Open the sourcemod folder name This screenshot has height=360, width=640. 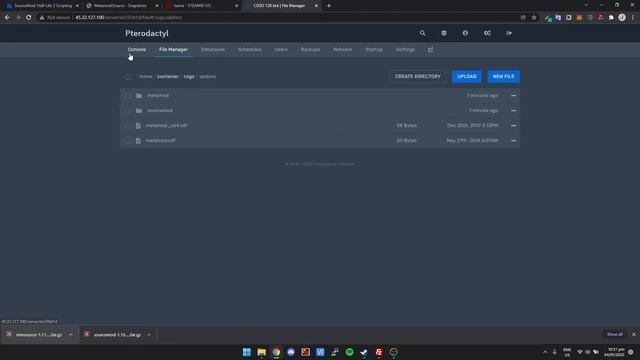click(160, 111)
